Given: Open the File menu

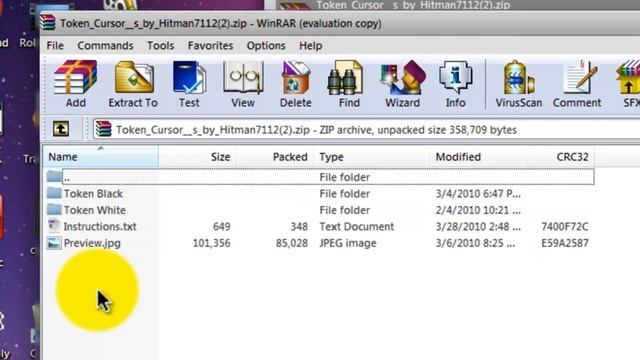Looking at the screenshot, I should [x=55, y=45].
